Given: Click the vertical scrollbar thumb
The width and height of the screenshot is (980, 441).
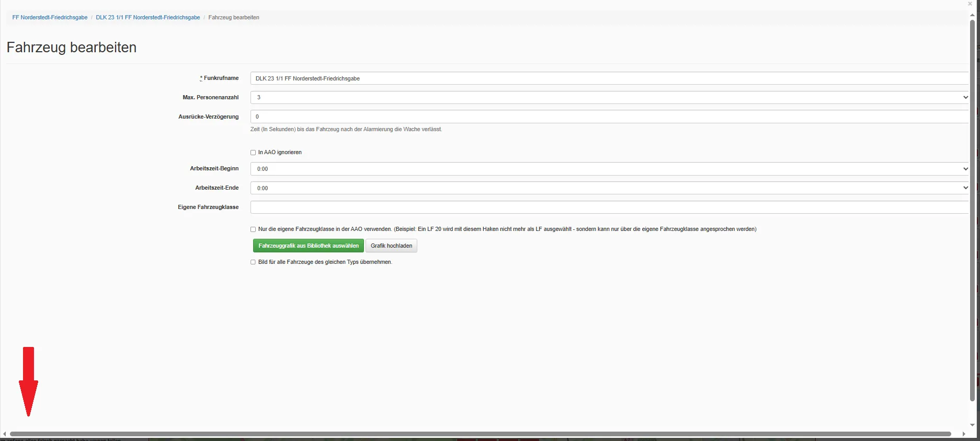Looking at the screenshot, I should (x=972, y=209).
